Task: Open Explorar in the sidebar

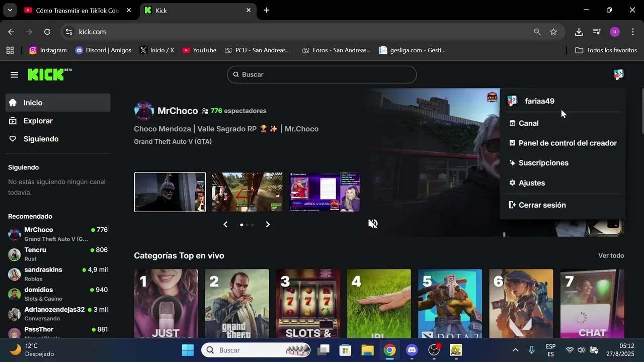Action: [x=58, y=121]
